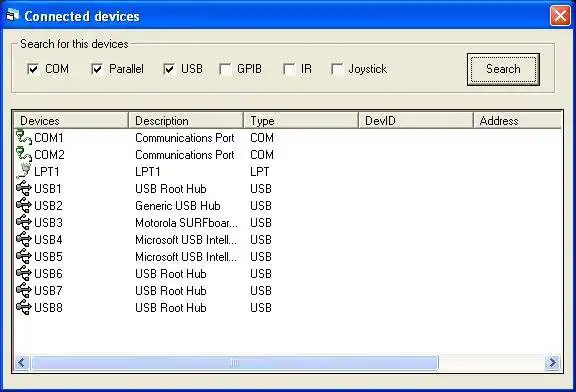This screenshot has width=576, height=392.
Task: Click the COM type cell for COM1
Action: click(262, 138)
